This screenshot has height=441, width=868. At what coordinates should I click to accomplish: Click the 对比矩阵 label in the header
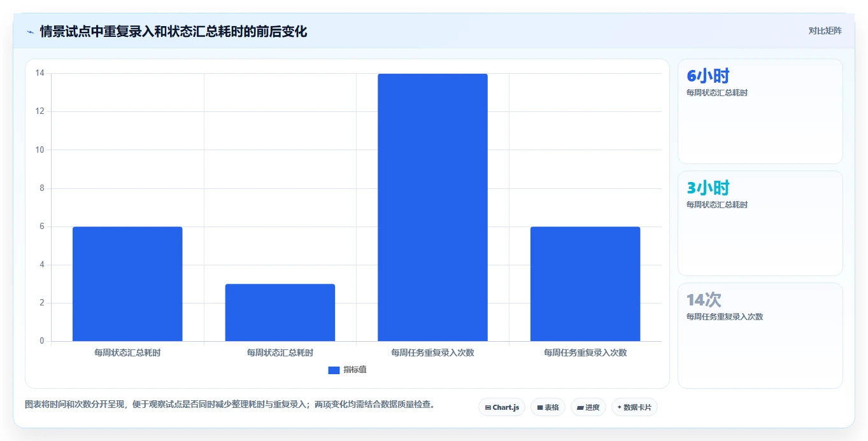pos(825,31)
